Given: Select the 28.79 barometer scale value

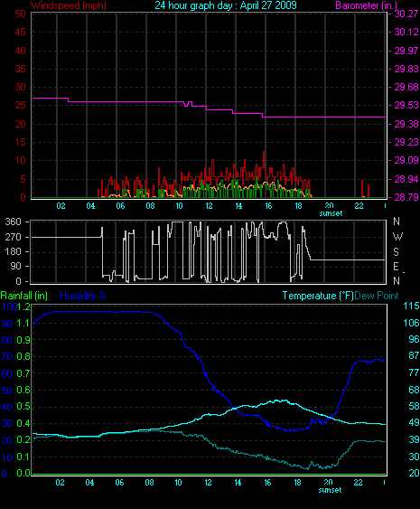Looking at the screenshot, I should 406,197.
